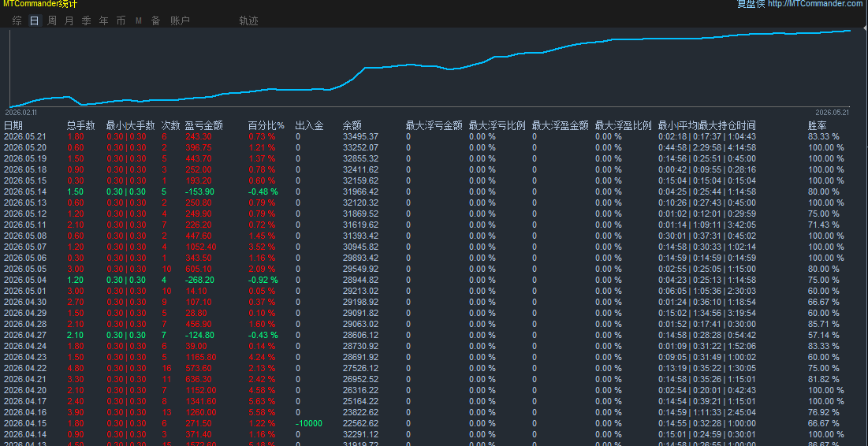Open the 备 notes tab
This screenshot has height=446, width=868.
tap(156, 21)
